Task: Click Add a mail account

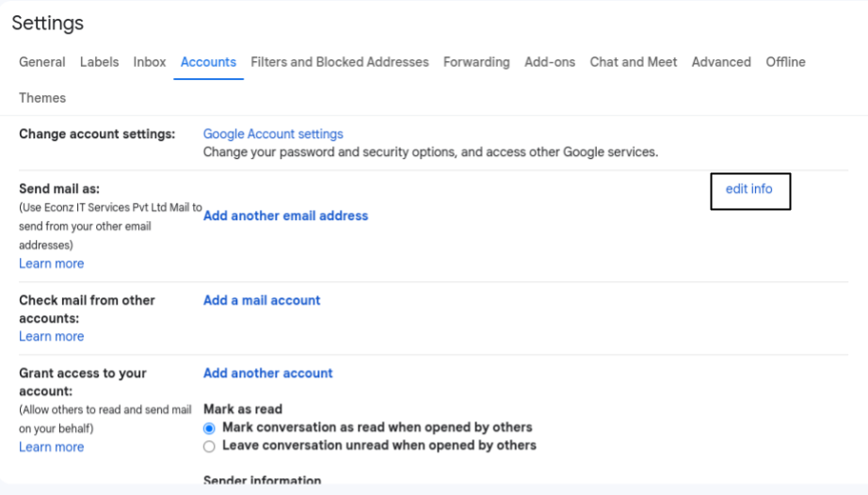Action: click(x=262, y=300)
